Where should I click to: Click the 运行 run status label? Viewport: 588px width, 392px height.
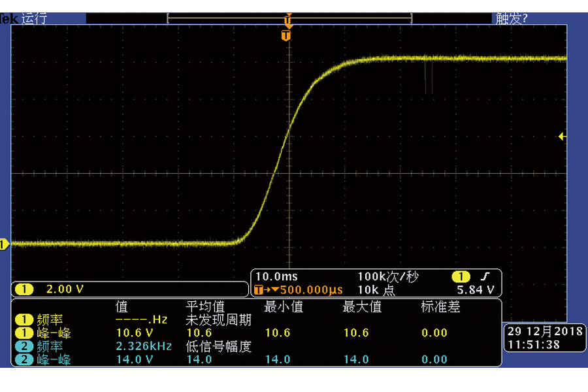click(x=34, y=18)
